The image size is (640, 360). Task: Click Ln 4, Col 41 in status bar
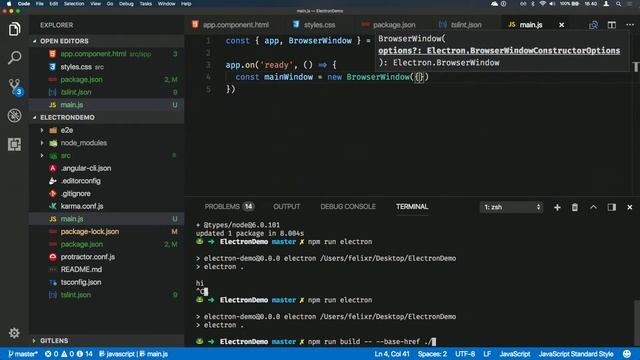pos(392,354)
